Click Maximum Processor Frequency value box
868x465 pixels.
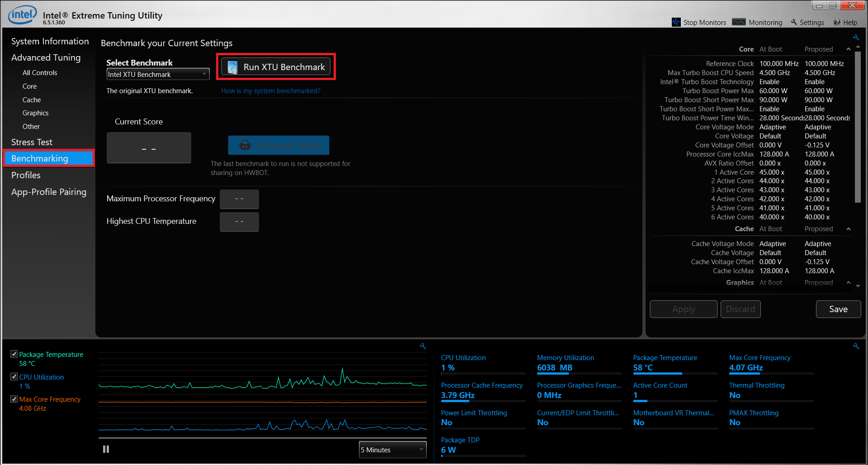[x=239, y=199]
